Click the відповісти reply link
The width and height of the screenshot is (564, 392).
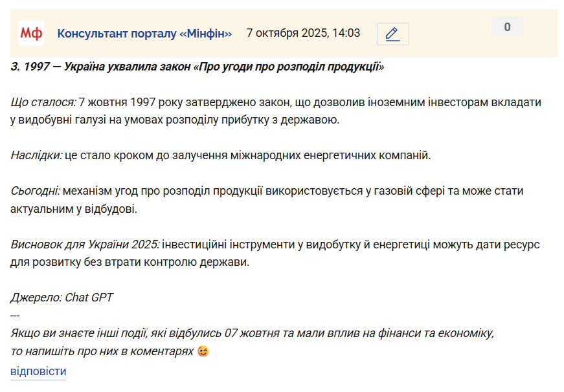tap(38, 371)
